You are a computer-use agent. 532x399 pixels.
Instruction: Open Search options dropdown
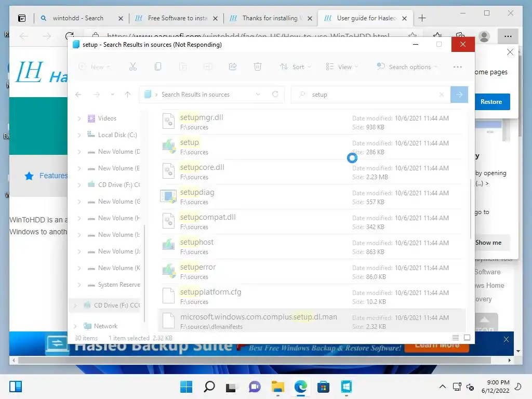(407, 67)
